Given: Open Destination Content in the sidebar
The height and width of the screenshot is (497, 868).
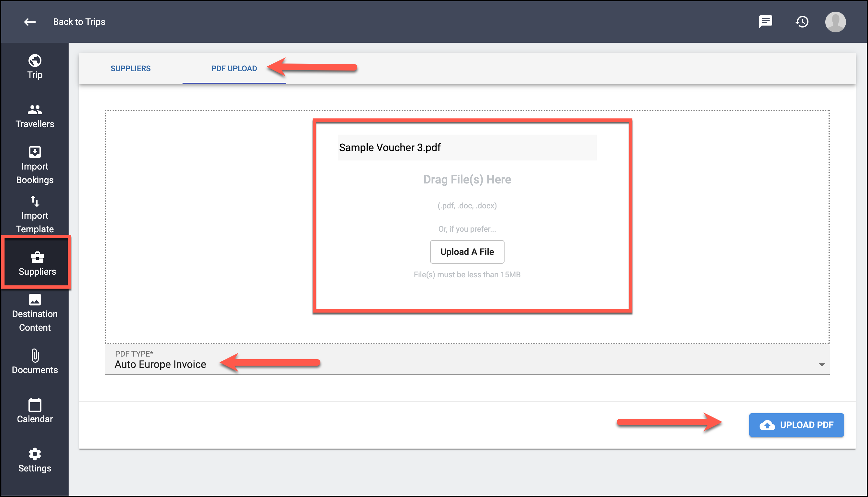Looking at the screenshot, I should tap(35, 313).
